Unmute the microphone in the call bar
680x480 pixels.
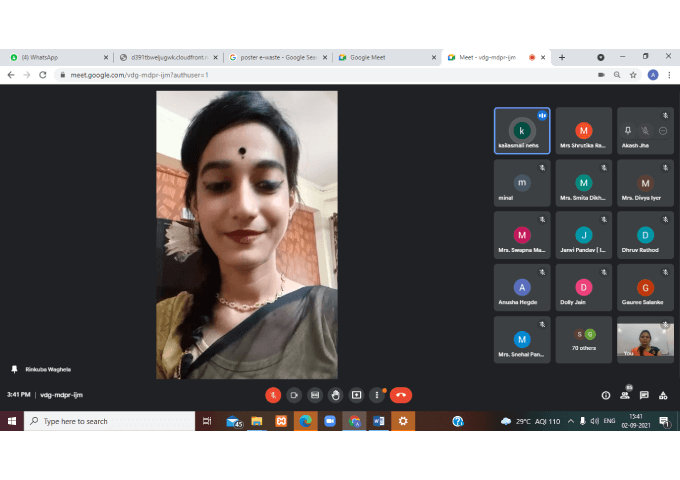point(273,395)
